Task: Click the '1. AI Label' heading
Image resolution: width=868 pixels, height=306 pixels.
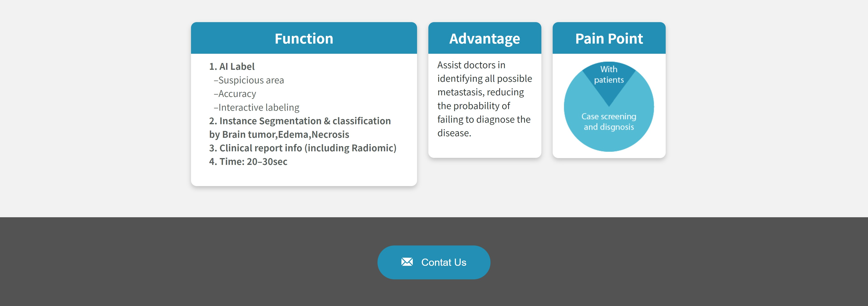Action: (x=232, y=67)
